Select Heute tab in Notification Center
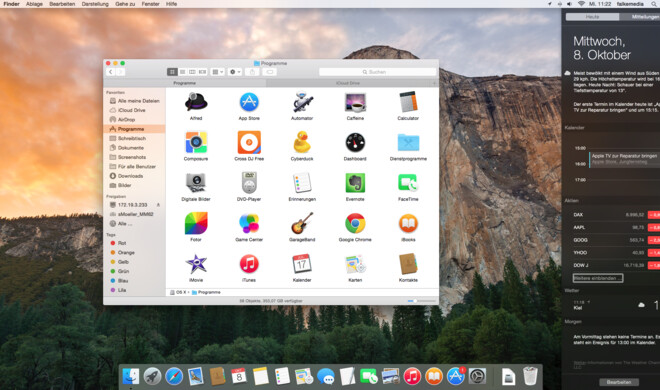Image resolution: width=660 pixels, height=390 pixels. tap(592, 17)
